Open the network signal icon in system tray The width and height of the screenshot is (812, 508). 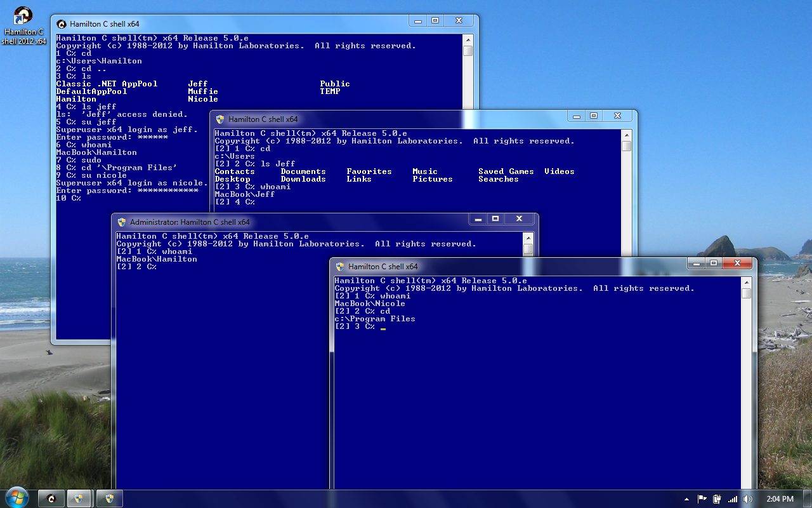[733, 499]
